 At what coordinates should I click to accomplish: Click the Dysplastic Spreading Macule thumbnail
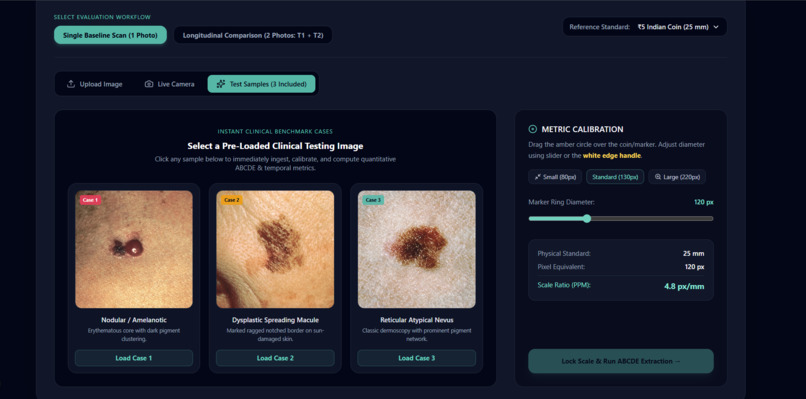pos(275,249)
